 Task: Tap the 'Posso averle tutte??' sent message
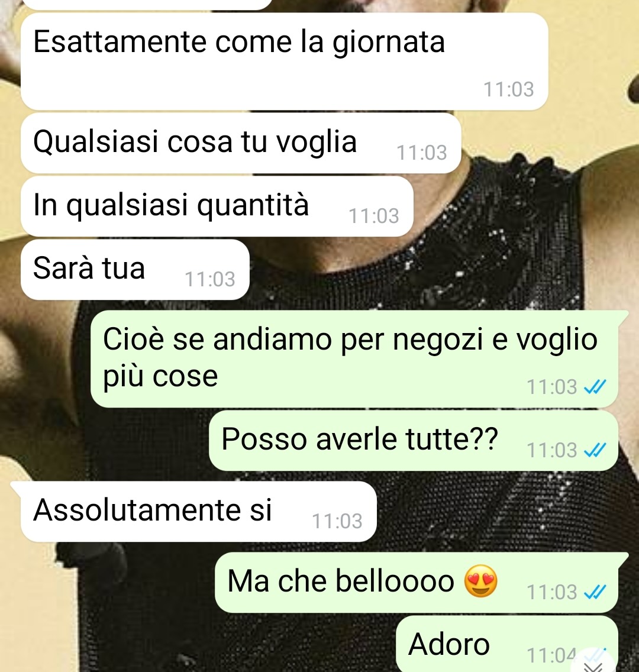click(x=414, y=441)
